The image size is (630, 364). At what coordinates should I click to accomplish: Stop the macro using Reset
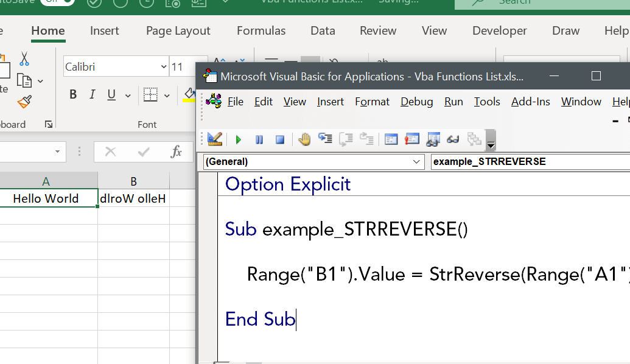(279, 139)
